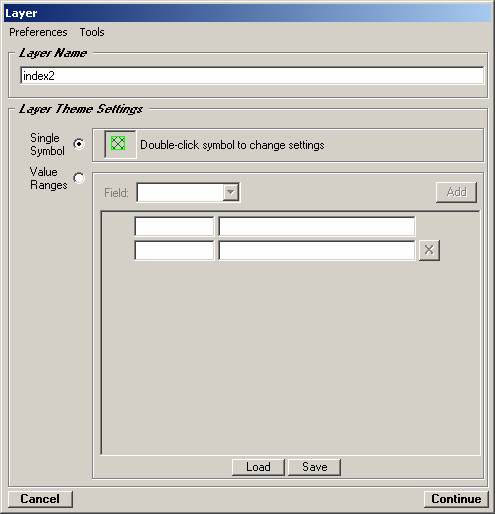Click the second row's wide label field

point(317,250)
